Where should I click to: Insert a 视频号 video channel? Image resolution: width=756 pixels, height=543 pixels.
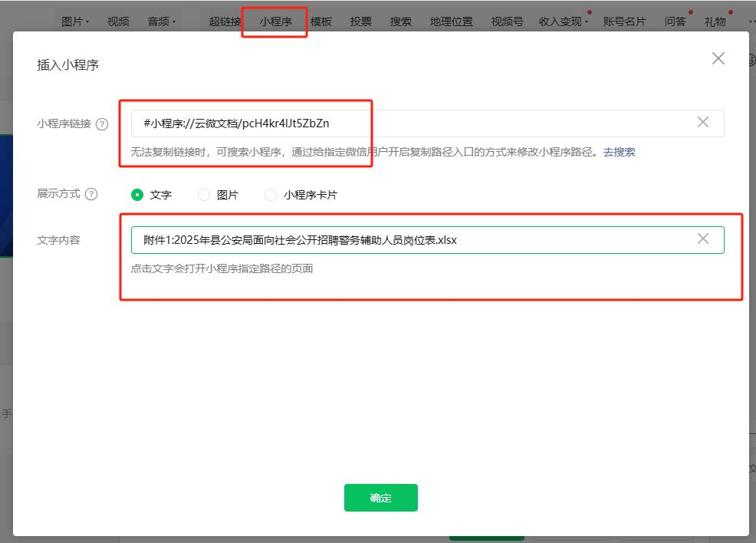point(506,21)
